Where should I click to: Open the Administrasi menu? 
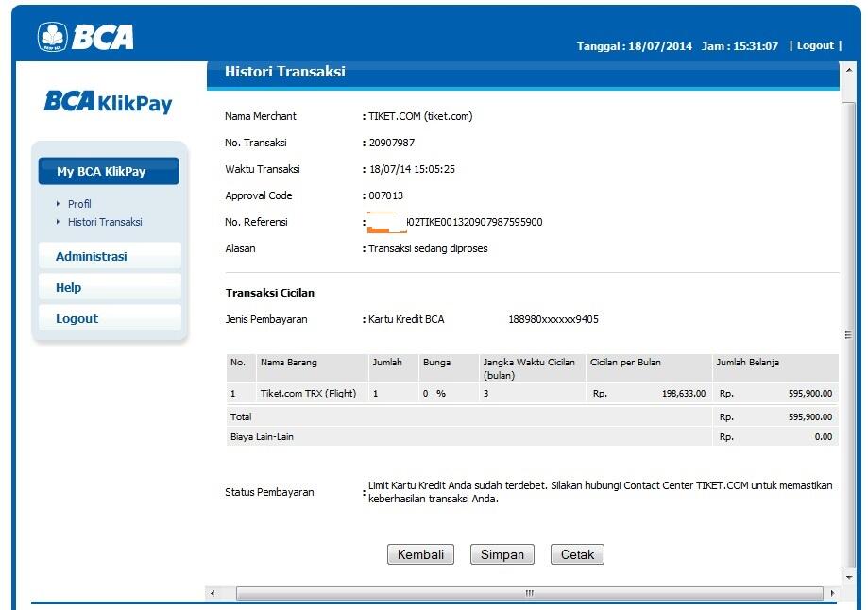click(110, 256)
